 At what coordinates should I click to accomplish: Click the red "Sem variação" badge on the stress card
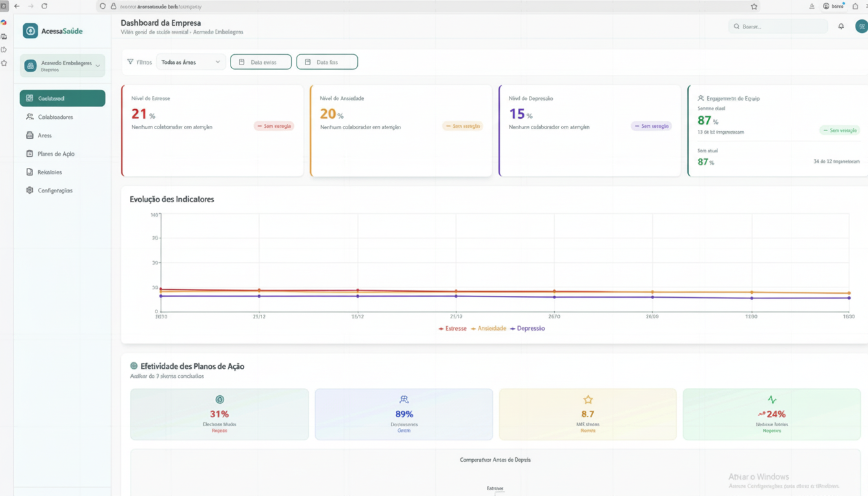point(274,127)
